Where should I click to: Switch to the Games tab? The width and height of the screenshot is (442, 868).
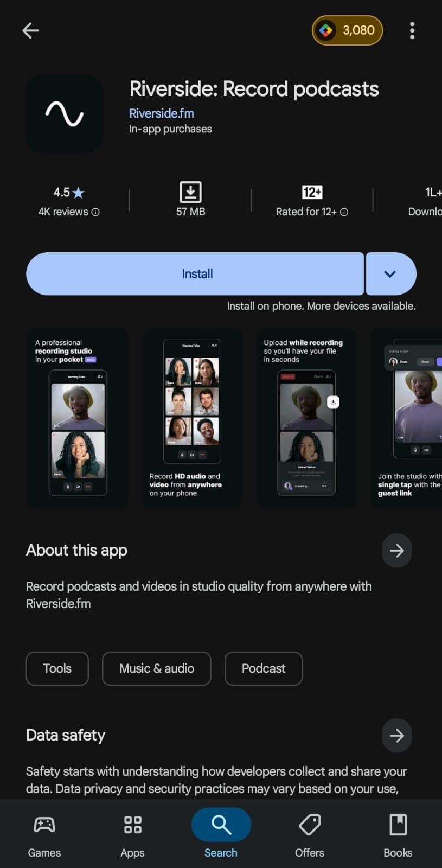tap(44, 835)
